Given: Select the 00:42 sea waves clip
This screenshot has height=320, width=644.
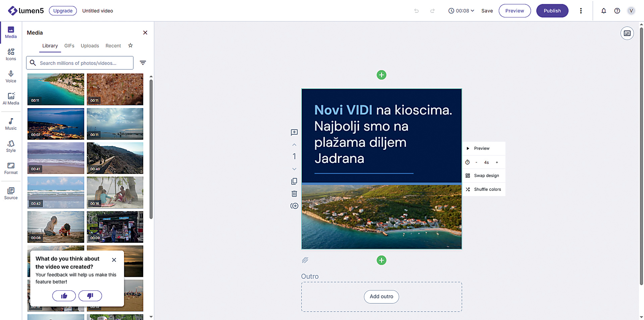Looking at the screenshot, I should (56, 192).
